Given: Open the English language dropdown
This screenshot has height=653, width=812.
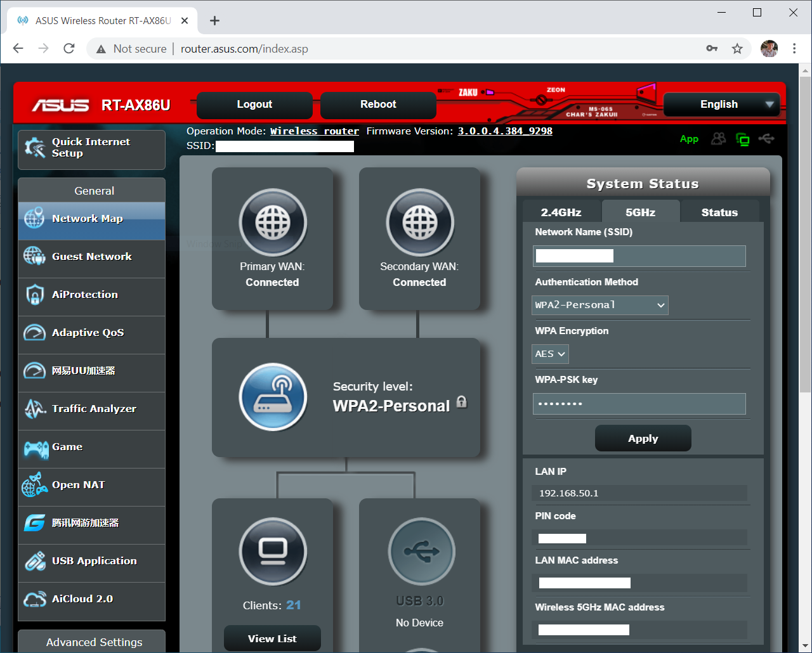Looking at the screenshot, I should pos(721,105).
